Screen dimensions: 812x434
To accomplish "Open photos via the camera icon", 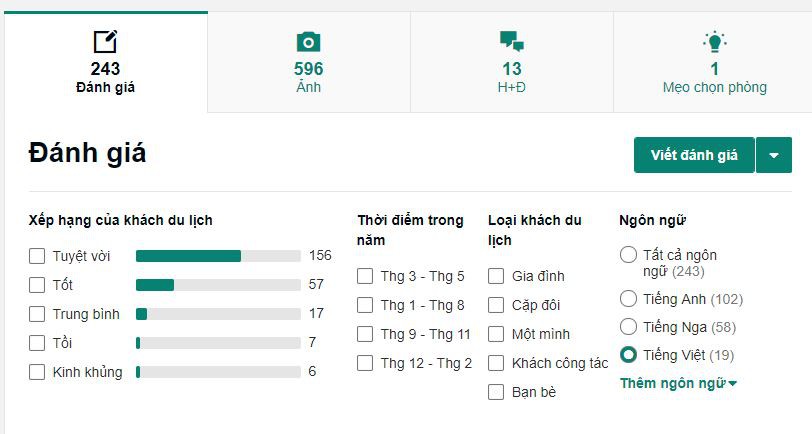I will tap(308, 42).
